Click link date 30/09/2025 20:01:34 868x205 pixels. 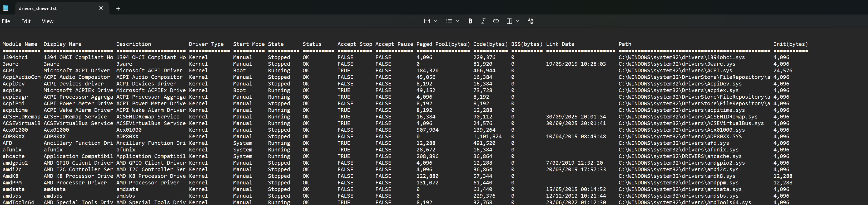pos(576,117)
